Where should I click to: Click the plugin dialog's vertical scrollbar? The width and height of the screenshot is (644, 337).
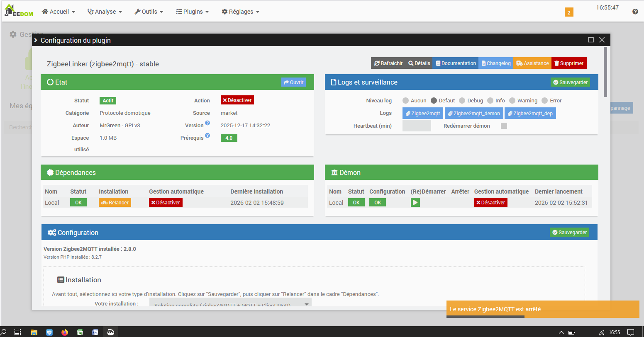(605, 72)
